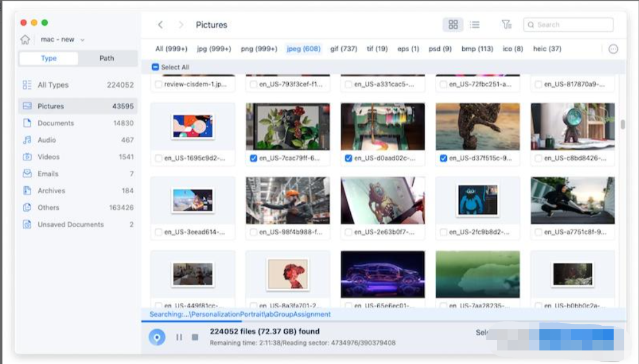The image size is (639, 364).
Task: Switch to list view icon
Action: pos(475,25)
